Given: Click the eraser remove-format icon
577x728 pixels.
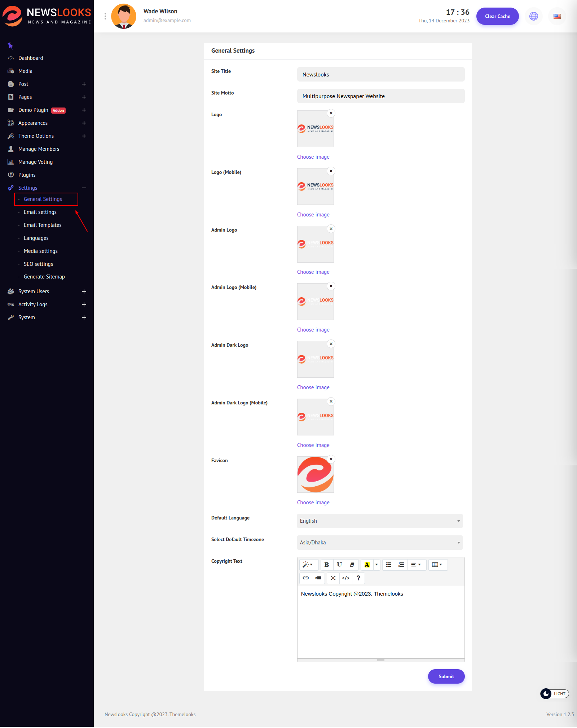Looking at the screenshot, I should click(x=352, y=565).
